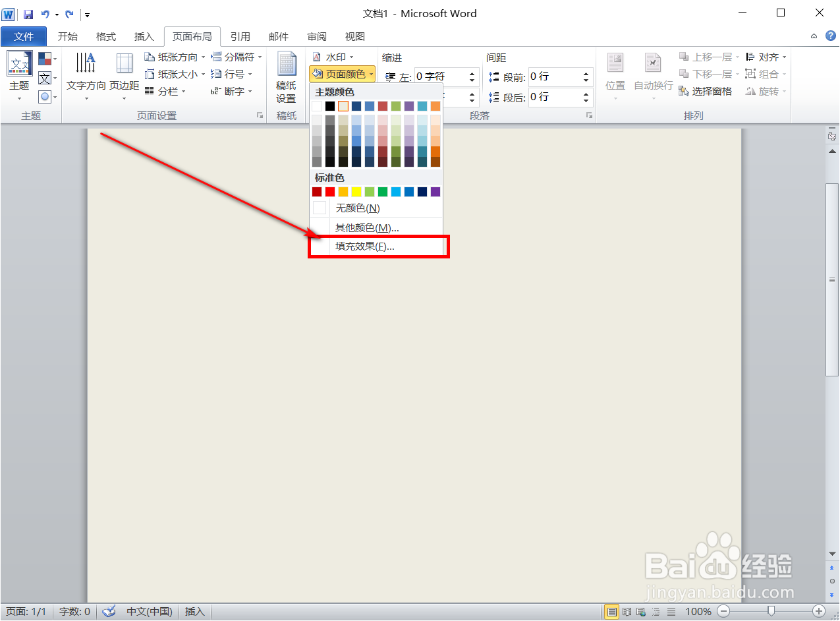Switch to Print Layout view icon
The width and height of the screenshot is (840, 621).
(x=612, y=612)
